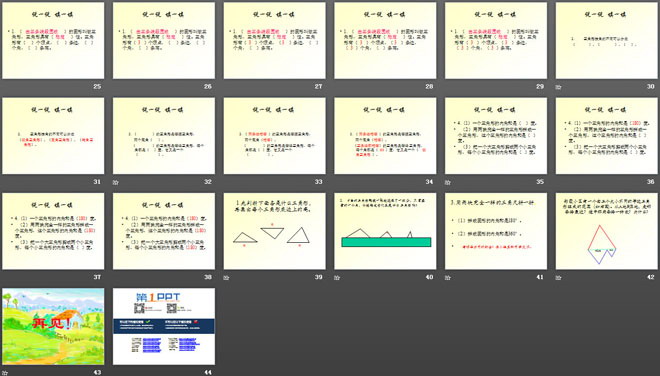Select slide 42 with red and blue outline
Screen dimensions: 660x376
click(x=607, y=231)
